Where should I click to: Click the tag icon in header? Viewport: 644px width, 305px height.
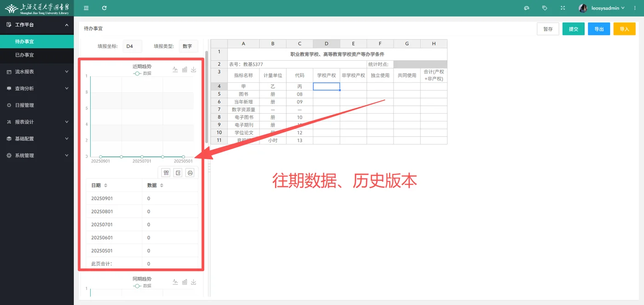[545, 8]
